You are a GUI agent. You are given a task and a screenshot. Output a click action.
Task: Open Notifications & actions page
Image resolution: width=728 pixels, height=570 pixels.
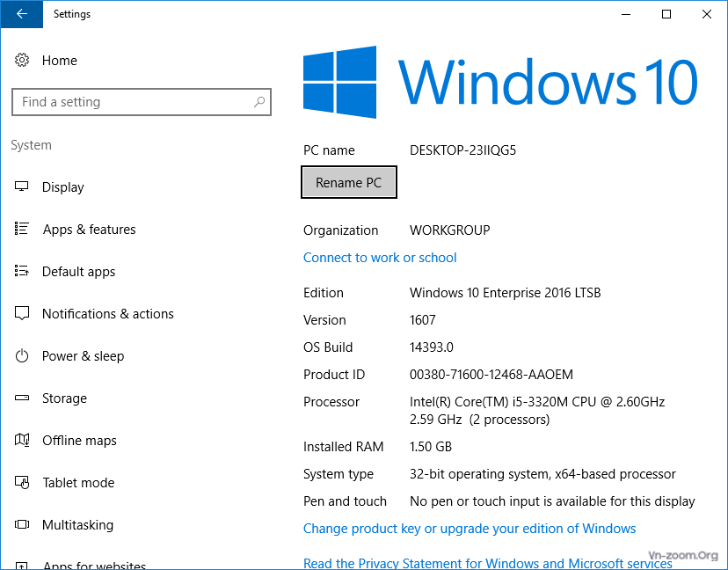108,314
